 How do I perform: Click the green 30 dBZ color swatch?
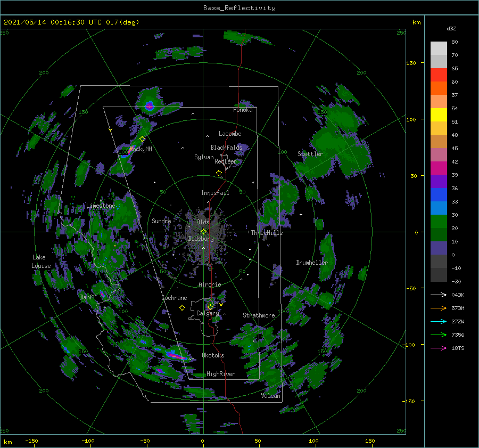point(439,222)
